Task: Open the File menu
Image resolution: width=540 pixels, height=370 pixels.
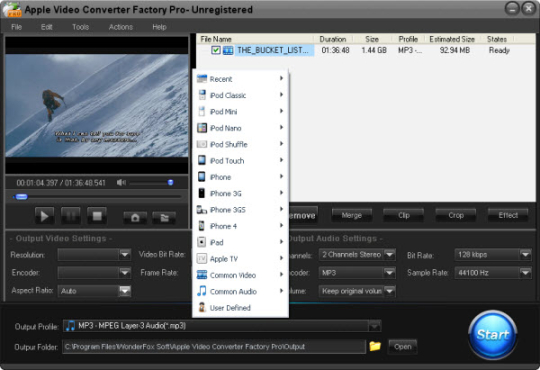Action: [16, 27]
